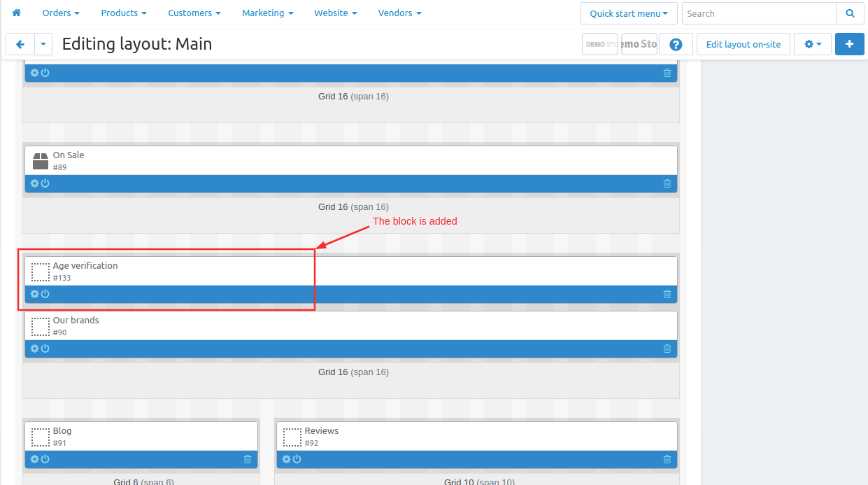The image size is (868, 485).
Task: Delete the Reviews block via trash icon
Action: [x=667, y=459]
